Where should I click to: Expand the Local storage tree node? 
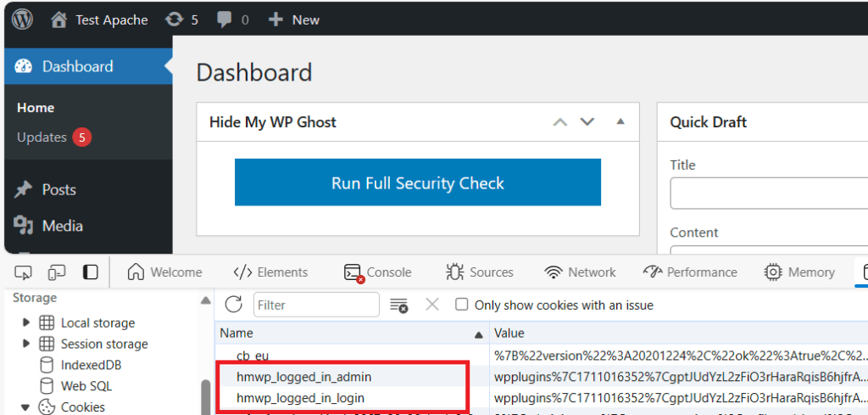pyautogui.click(x=25, y=322)
